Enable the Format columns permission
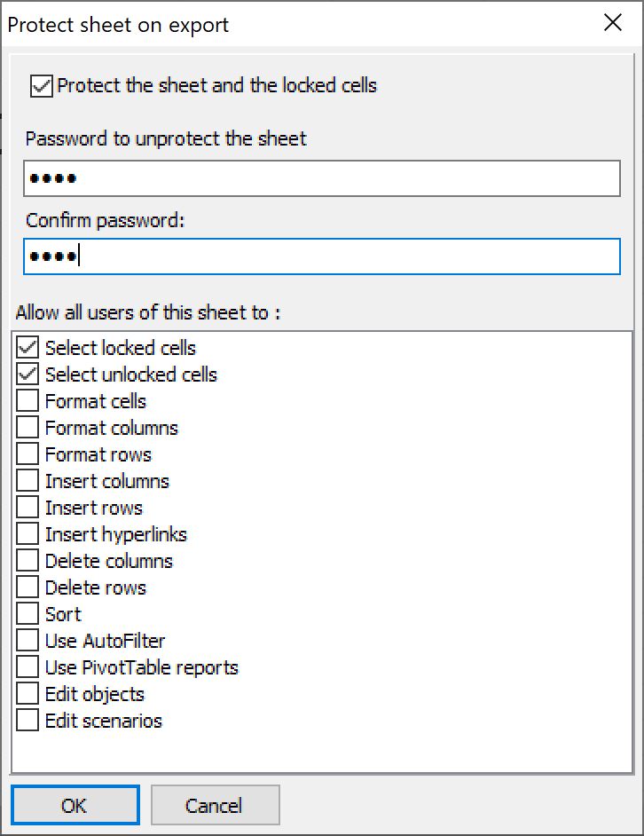This screenshot has width=644, height=836. tap(28, 428)
